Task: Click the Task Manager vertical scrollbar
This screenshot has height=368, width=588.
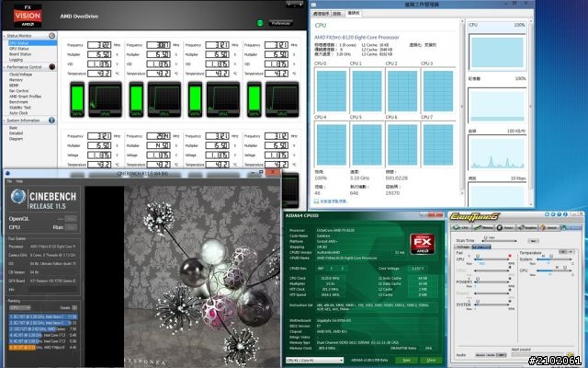Action: (462, 107)
